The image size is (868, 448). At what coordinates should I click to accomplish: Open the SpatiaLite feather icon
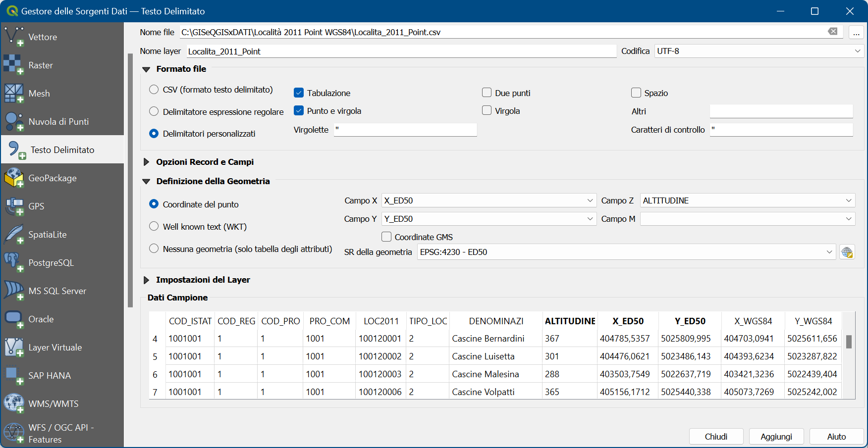click(14, 234)
